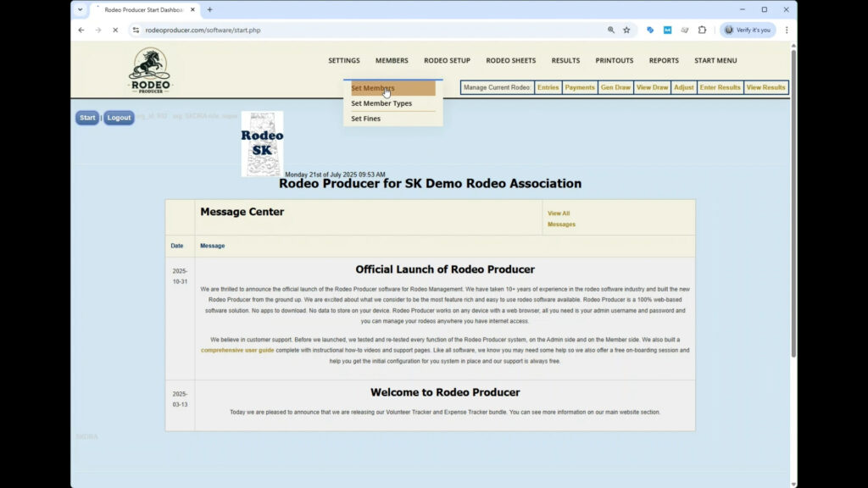Select Set Fines in the Members dropdown
Screen dimensions: 868x488
[x=365, y=118]
